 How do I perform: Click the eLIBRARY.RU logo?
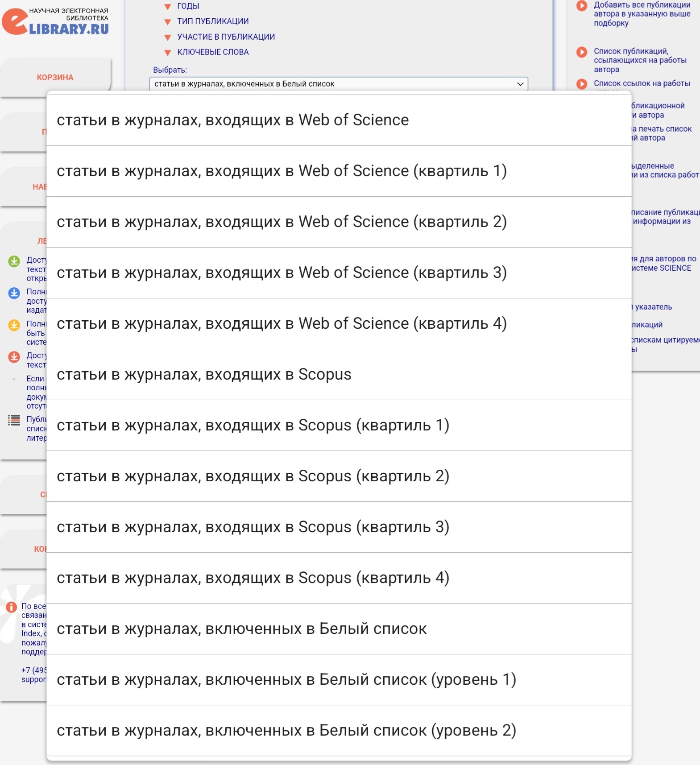click(56, 21)
